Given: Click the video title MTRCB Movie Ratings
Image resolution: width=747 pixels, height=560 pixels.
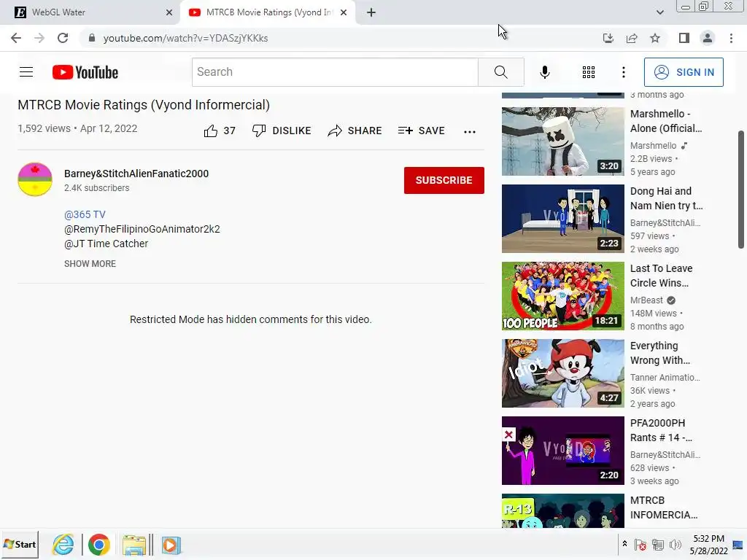Looking at the screenshot, I should click(144, 105).
